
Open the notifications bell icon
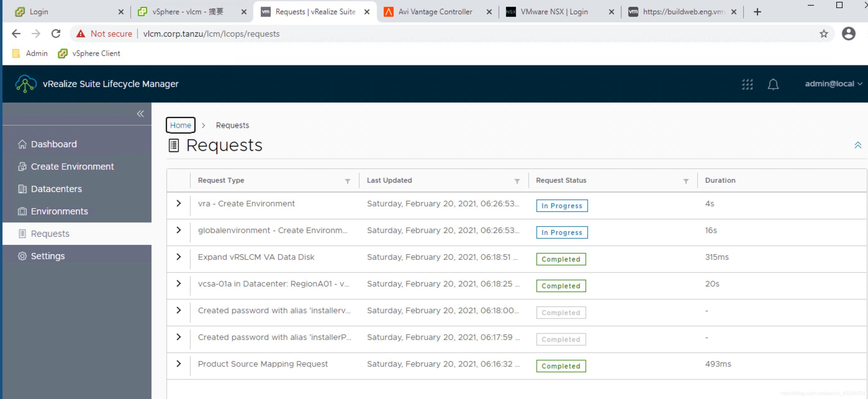click(x=773, y=84)
